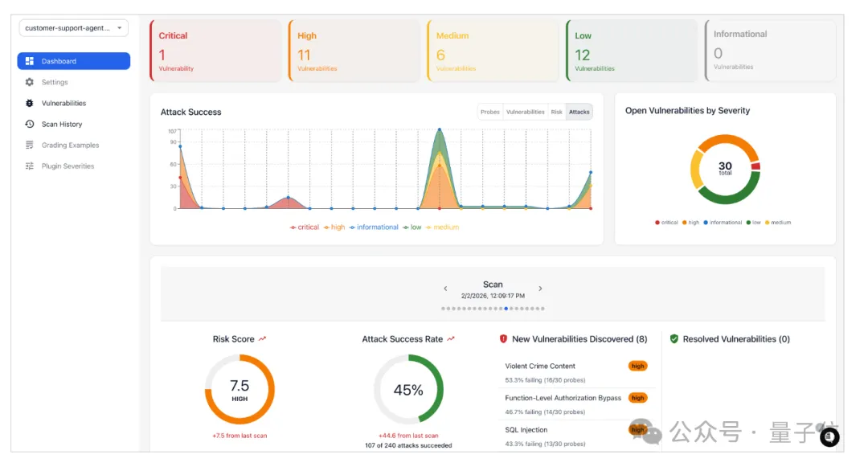868x467 pixels.
Task: Click the Vulnerabilities bug icon
Action: click(x=30, y=103)
